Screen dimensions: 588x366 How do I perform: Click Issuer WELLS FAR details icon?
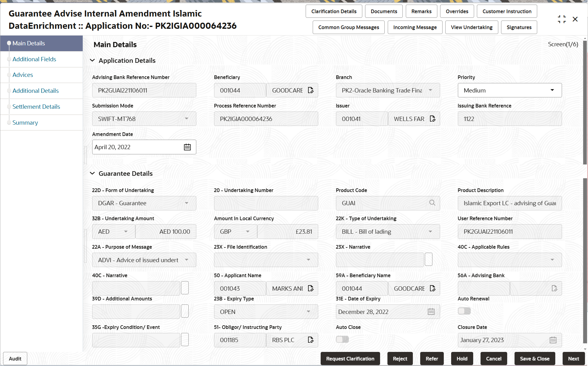tap(432, 119)
